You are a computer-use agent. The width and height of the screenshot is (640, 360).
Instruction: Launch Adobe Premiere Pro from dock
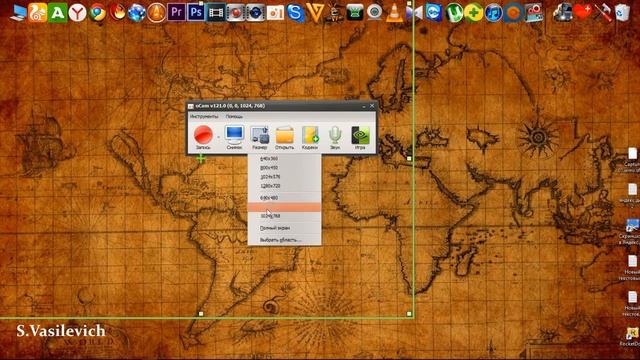[176, 12]
